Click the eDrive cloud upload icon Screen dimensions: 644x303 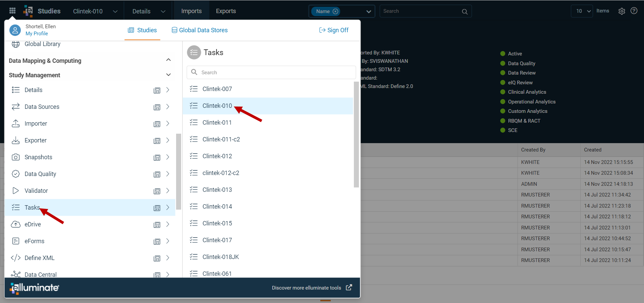pyautogui.click(x=16, y=224)
